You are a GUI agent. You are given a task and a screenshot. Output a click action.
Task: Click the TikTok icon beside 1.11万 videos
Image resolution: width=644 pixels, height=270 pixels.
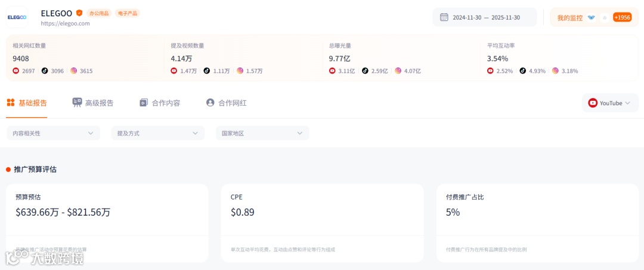coord(207,71)
